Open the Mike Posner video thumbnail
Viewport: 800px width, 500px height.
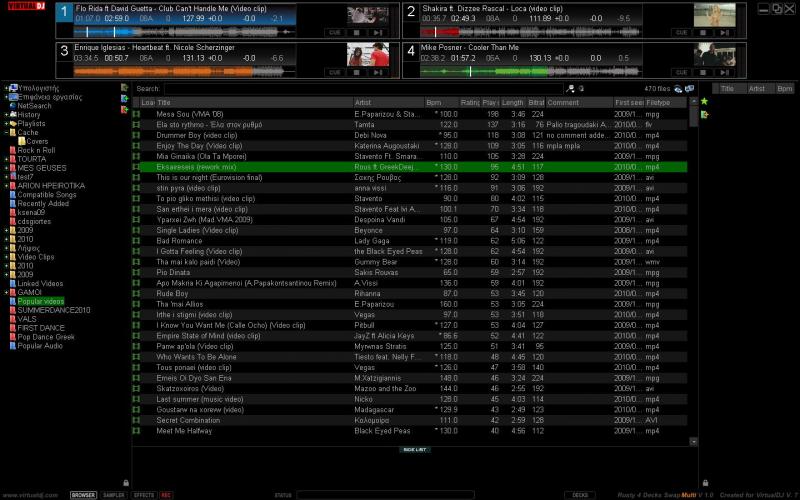coord(714,55)
